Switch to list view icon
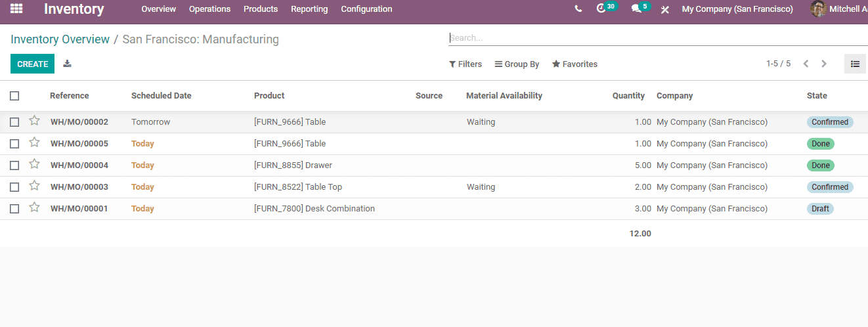The image size is (868, 327). tap(855, 64)
